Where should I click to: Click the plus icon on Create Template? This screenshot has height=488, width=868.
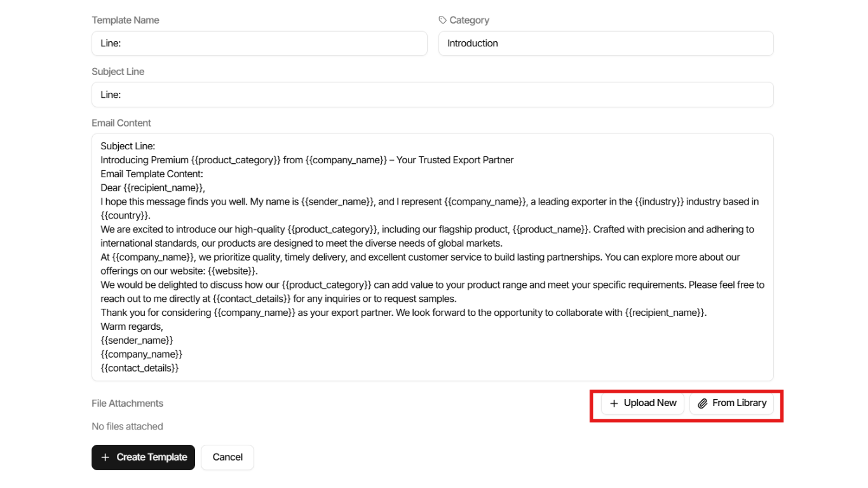pos(105,457)
